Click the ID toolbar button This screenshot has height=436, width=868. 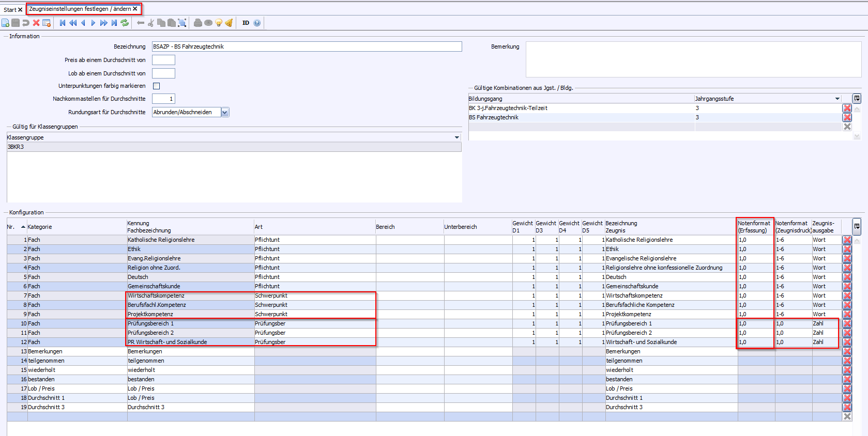pos(246,23)
